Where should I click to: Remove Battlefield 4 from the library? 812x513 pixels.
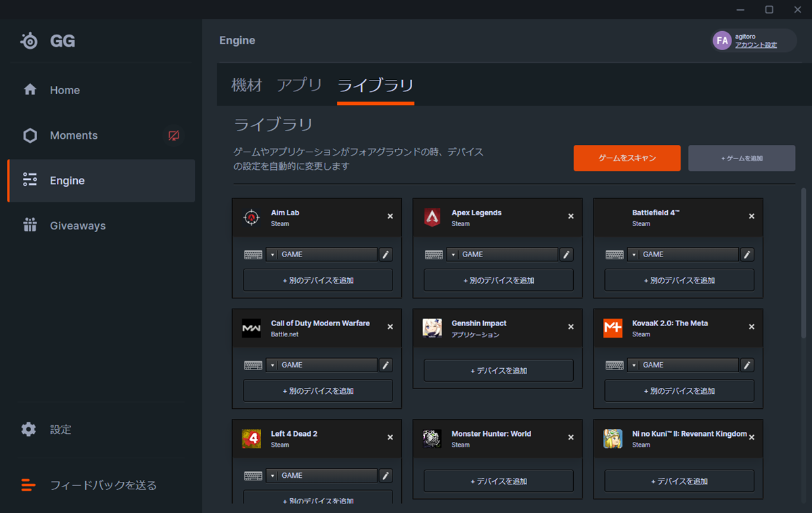751,217
